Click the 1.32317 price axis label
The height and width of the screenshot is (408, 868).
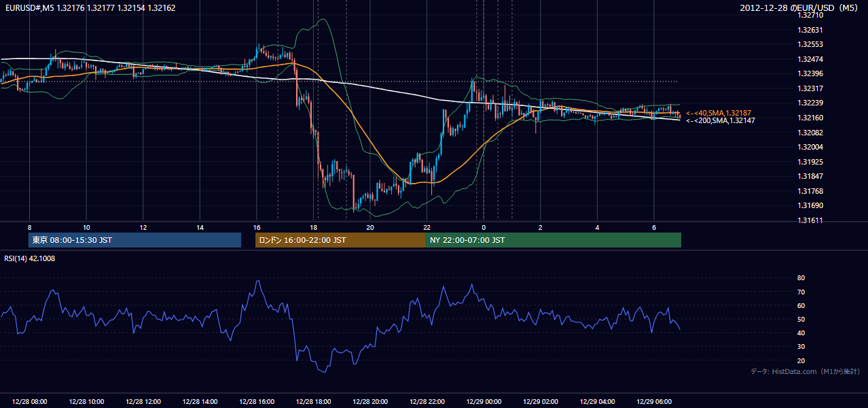(811, 88)
